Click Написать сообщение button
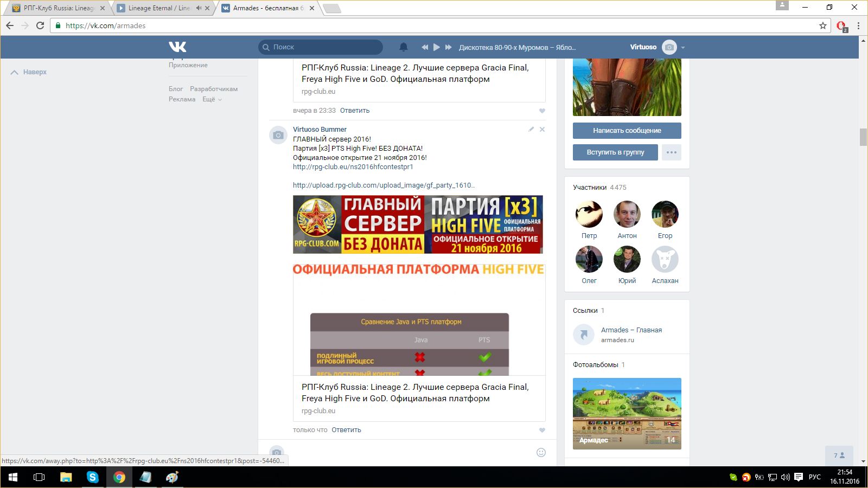This screenshot has width=868, height=488. pos(627,131)
